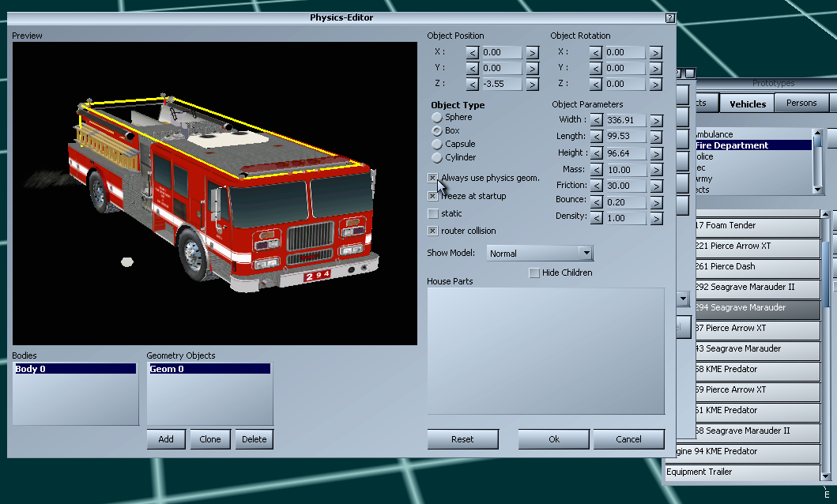Toggle router collision checkbox
The image size is (837, 504).
click(433, 231)
